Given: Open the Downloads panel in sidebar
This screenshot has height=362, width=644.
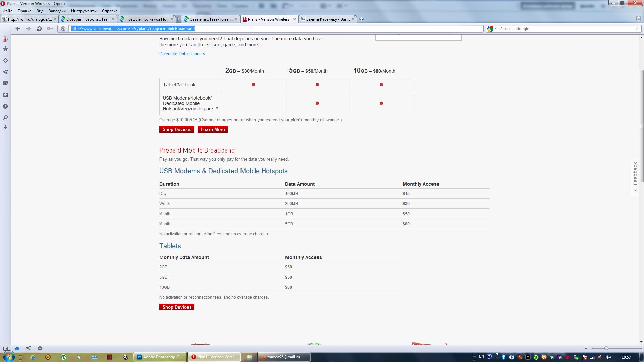Looking at the screenshot, I should tap(5, 95).
